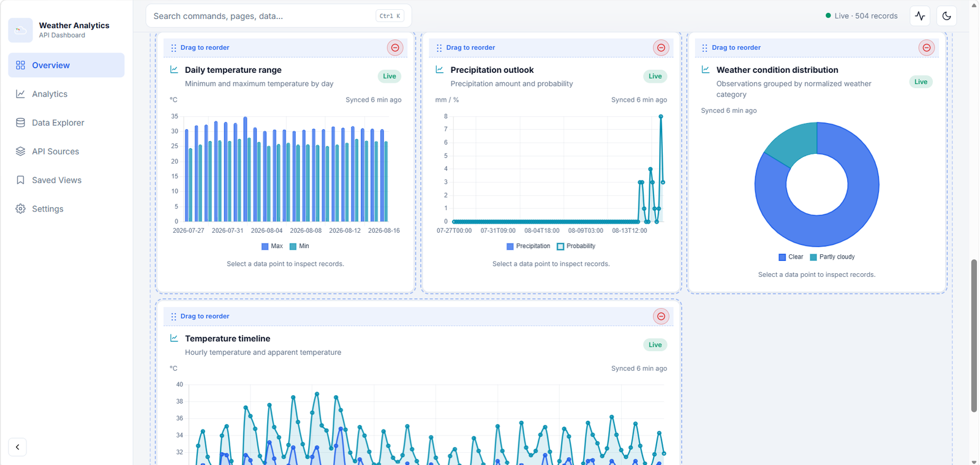Remove the Precipitation outlook widget
The width and height of the screenshot is (980, 465).
661,48
